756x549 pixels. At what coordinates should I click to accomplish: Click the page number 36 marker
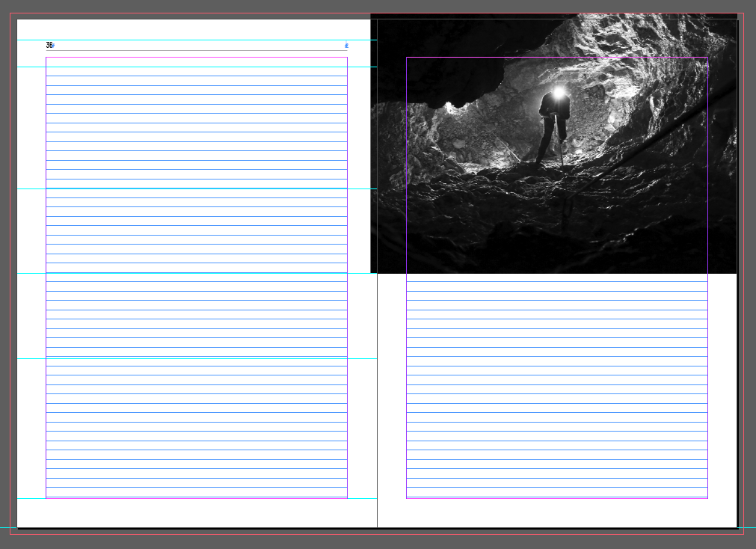[x=49, y=45]
